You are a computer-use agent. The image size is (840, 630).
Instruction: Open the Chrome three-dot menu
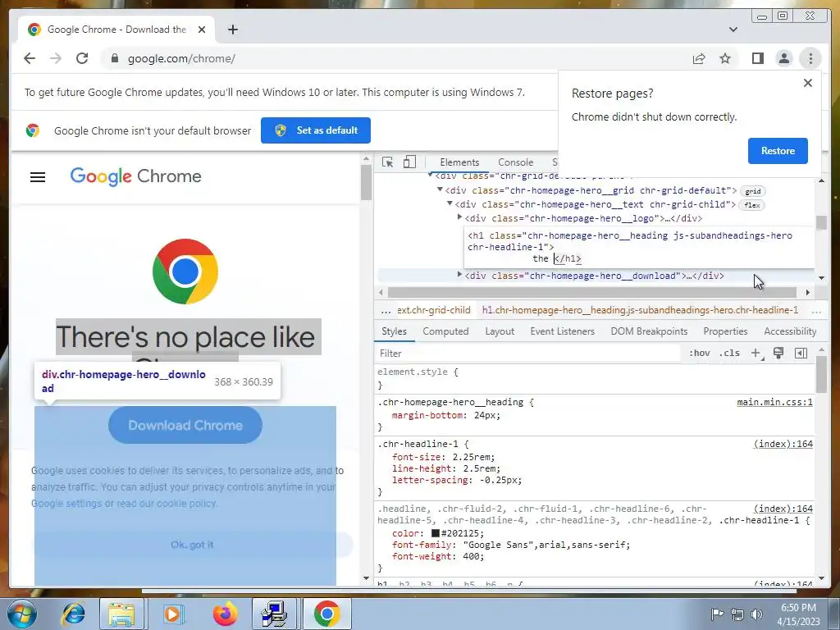810,58
